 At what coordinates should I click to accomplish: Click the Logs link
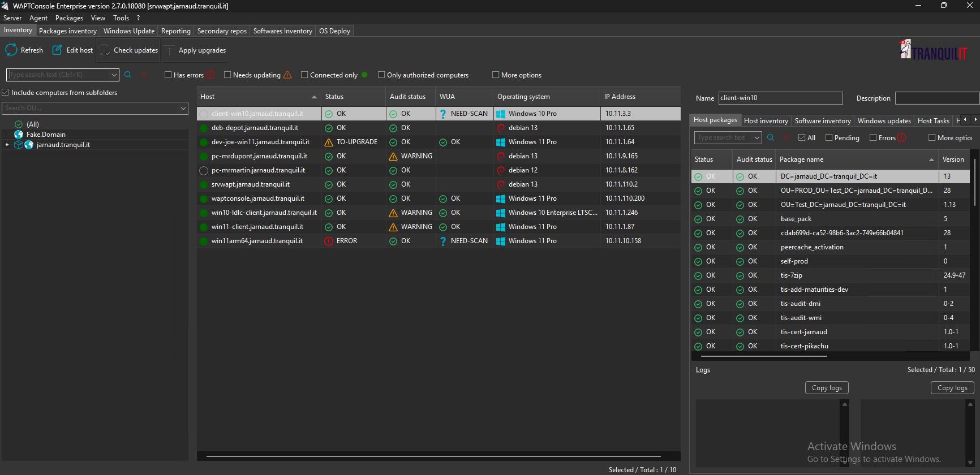pos(703,370)
